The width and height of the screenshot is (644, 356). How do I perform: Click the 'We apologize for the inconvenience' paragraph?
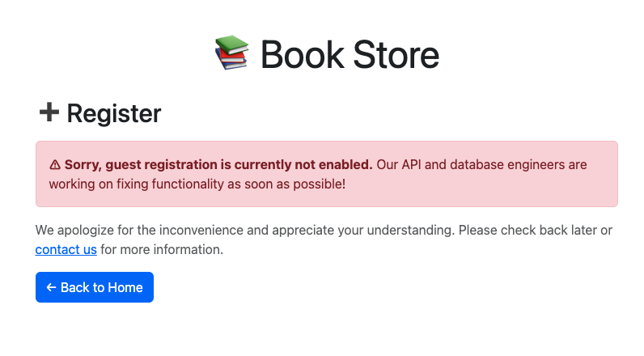click(x=324, y=239)
